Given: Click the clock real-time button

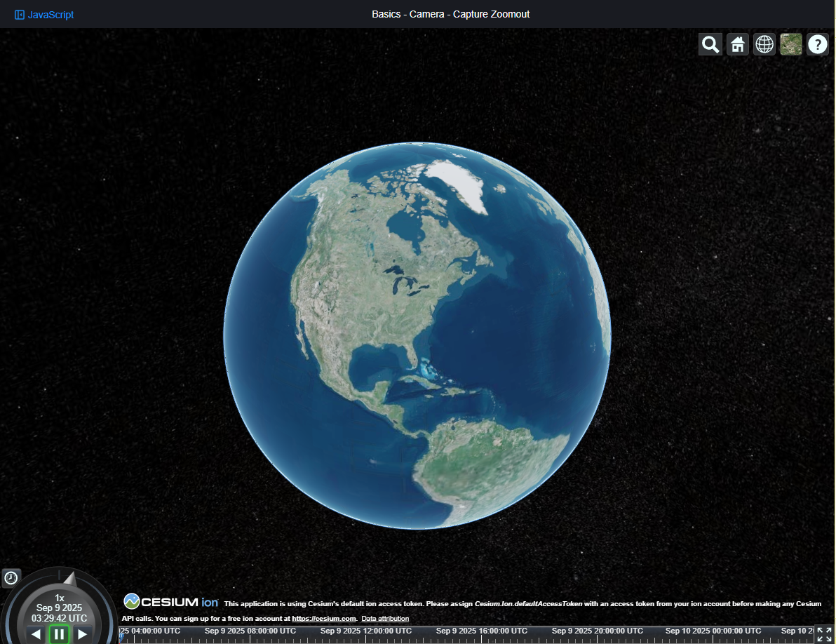Looking at the screenshot, I should (x=11, y=578).
